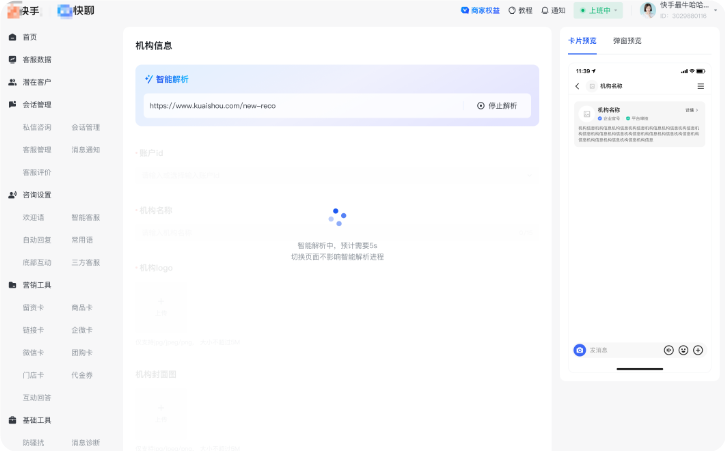Open 消息通知 submenu item
725x451 pixels.
click(86, 150)
